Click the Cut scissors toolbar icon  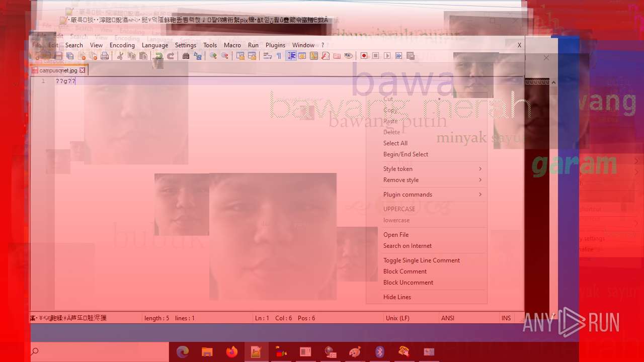pos(120,56)
